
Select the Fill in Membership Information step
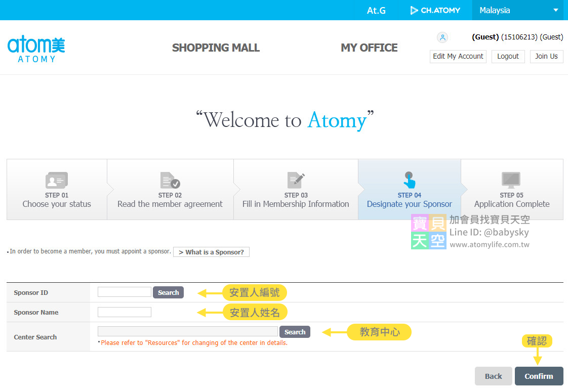296,190
